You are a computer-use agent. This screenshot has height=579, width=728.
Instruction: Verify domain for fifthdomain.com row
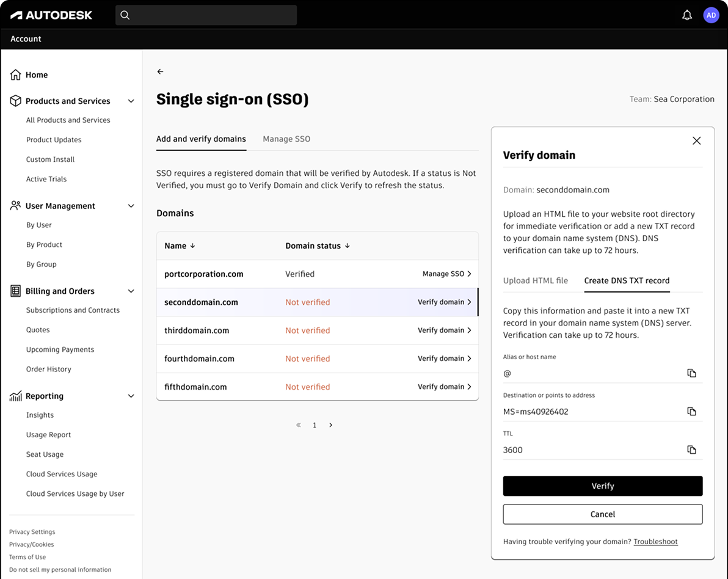point(445,387)
